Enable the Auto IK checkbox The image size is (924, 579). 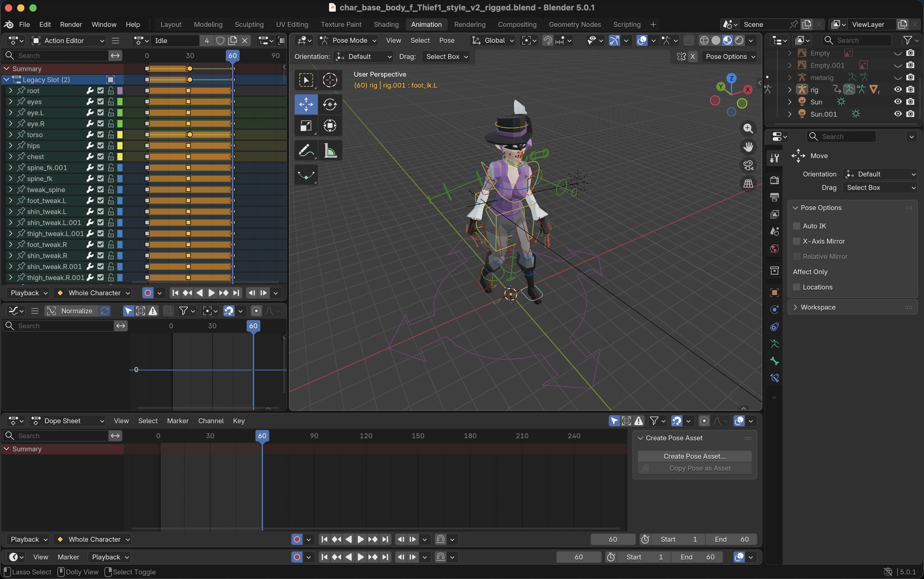pos(797,226)
